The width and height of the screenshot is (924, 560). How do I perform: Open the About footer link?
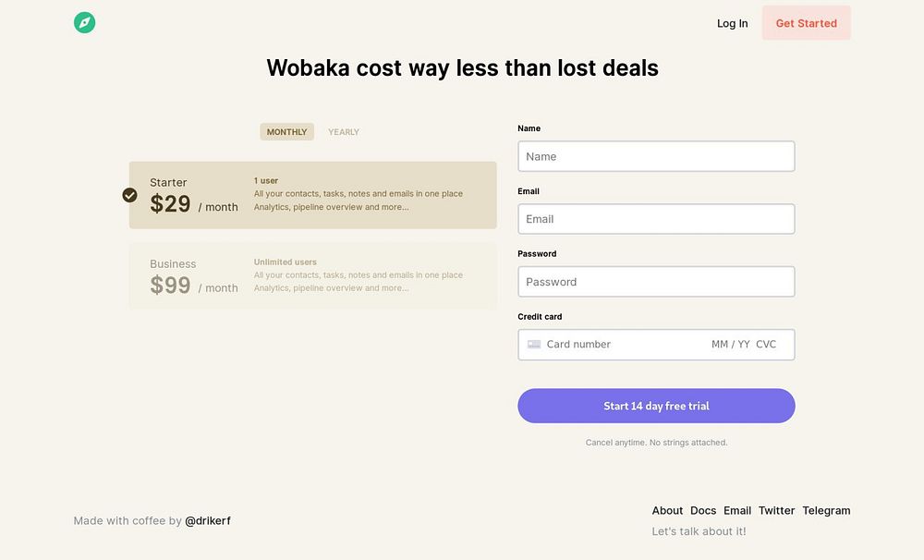[667, 510]
